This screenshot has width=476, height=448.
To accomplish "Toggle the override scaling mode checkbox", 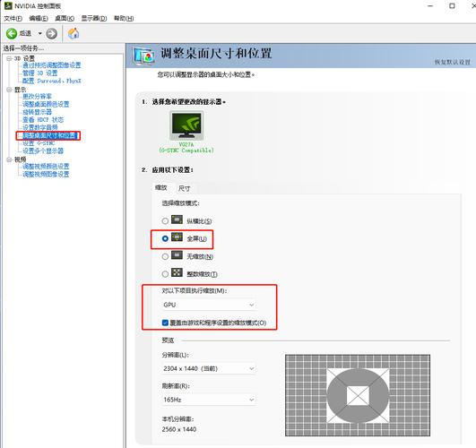I will point(165,323).
